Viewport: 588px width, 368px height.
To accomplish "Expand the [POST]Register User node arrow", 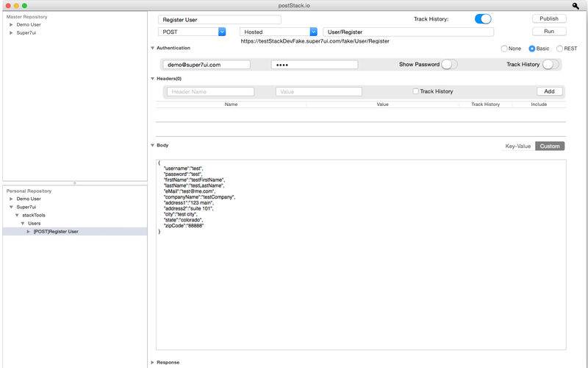I will pyautogui.click(x=28, y=232).
